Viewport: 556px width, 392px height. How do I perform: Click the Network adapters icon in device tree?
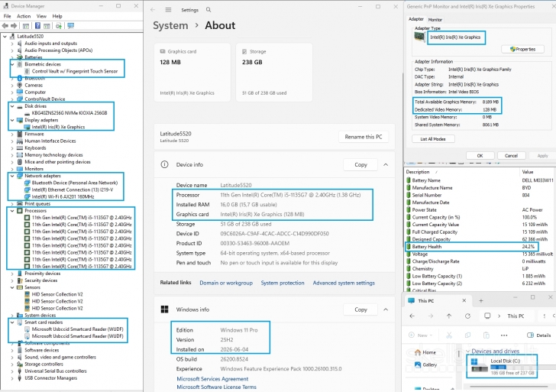tap(20, 176)
